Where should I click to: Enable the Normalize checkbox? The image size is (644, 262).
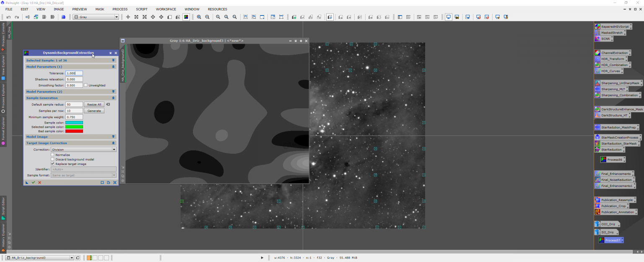tap(52, 155)
